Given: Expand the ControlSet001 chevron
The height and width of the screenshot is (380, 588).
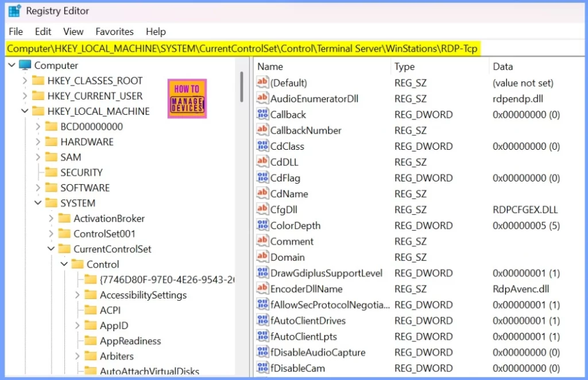Looking at the screenshot, I should [x=51, y=234].
